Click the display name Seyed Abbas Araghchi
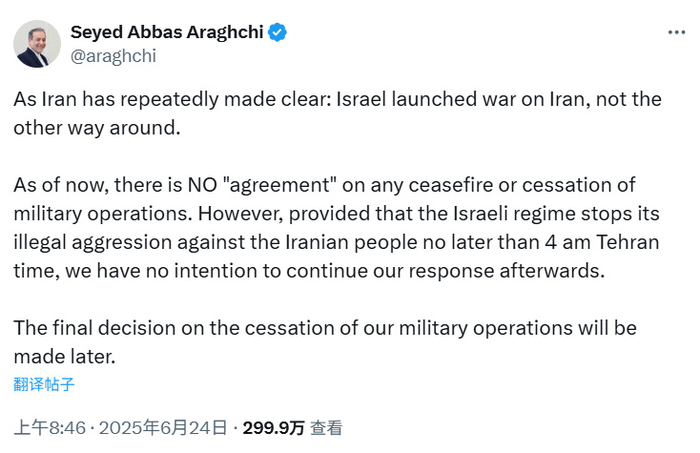 point(166,32)
